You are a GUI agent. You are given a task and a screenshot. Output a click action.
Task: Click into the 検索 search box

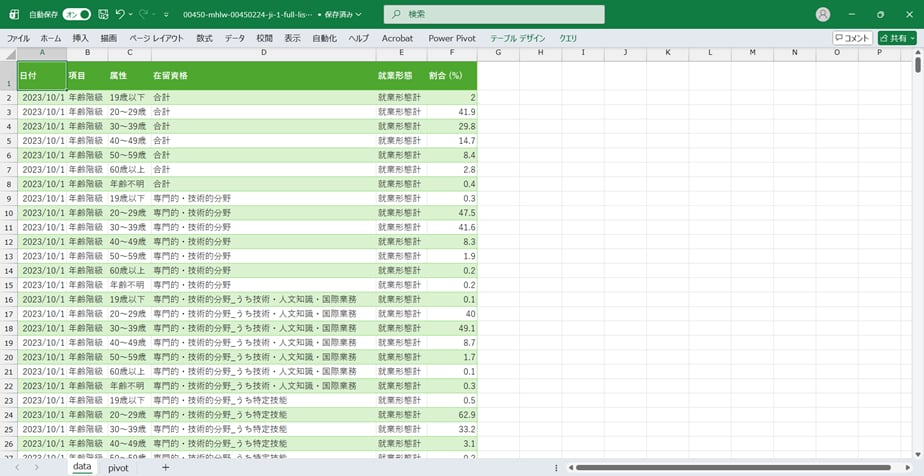(x=494, y=14)
